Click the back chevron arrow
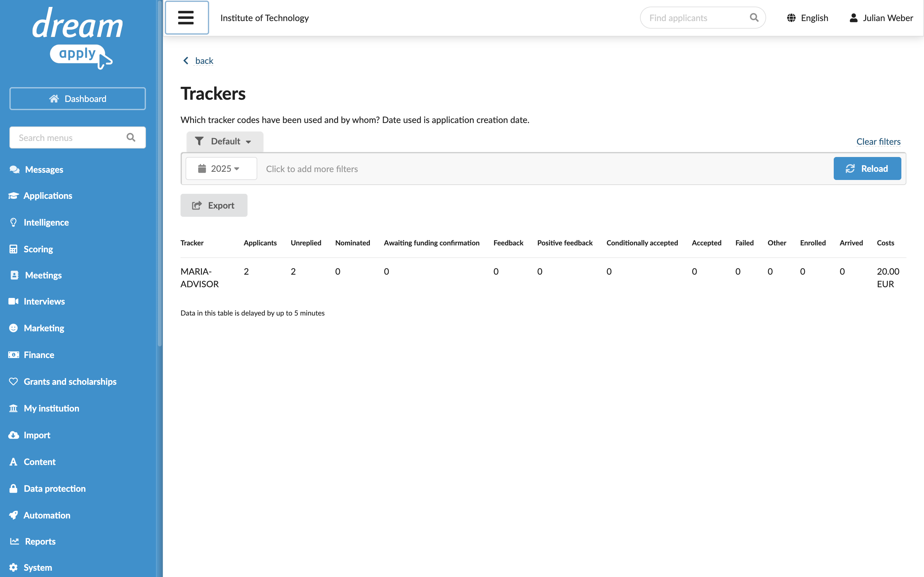The image size is (924, 577). coord(186,61)
